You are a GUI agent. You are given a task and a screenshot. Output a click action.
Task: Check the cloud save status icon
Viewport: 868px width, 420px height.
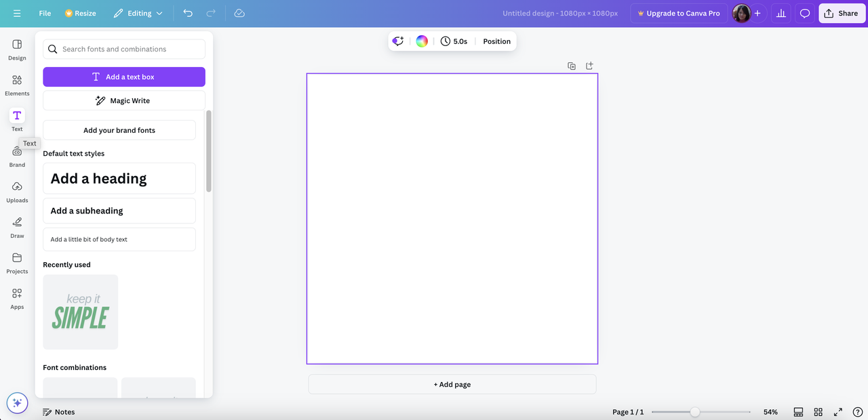(x=239, y=14)
